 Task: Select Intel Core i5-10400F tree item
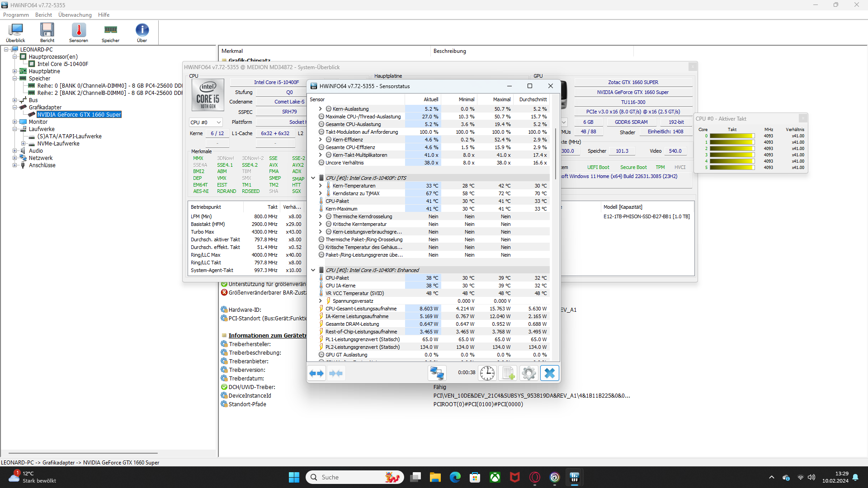coord(63,64)
